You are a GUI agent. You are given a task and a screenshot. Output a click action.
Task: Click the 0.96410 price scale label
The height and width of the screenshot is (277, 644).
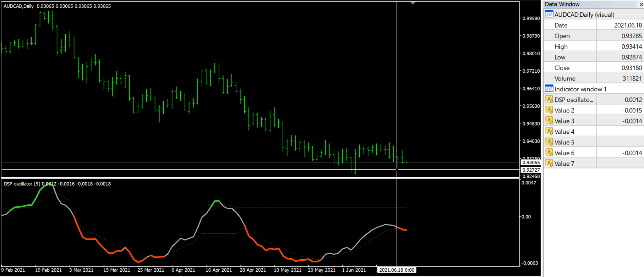[531, 89]
